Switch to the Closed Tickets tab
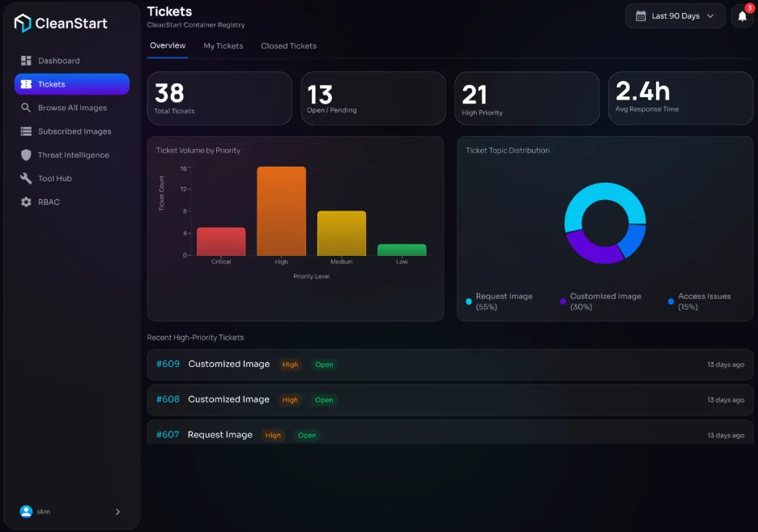Screen dimensions: 758x532 coord(288,46)
